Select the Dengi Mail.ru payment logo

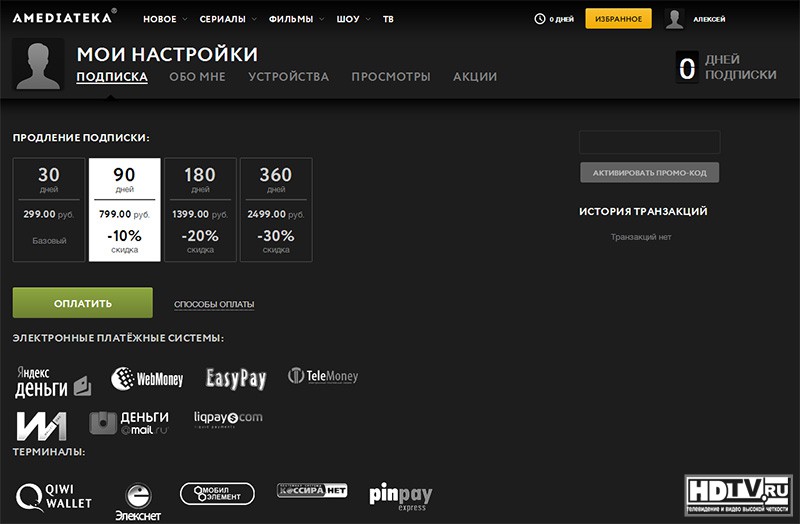(x=129, y=423)
